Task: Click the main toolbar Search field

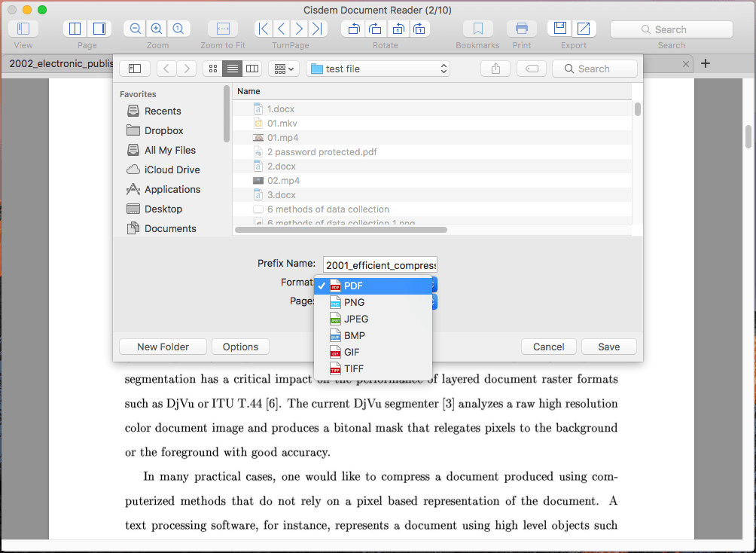Action: point(671,29)
